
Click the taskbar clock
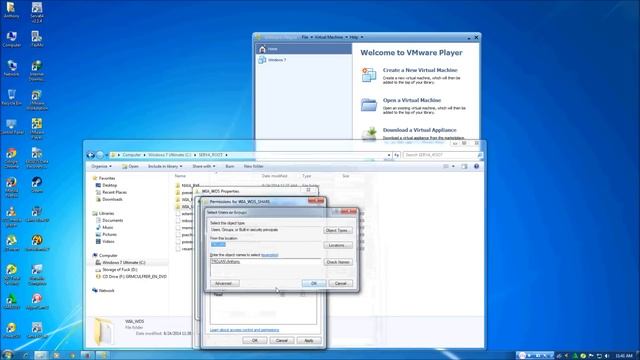click(x=624, y=356)
